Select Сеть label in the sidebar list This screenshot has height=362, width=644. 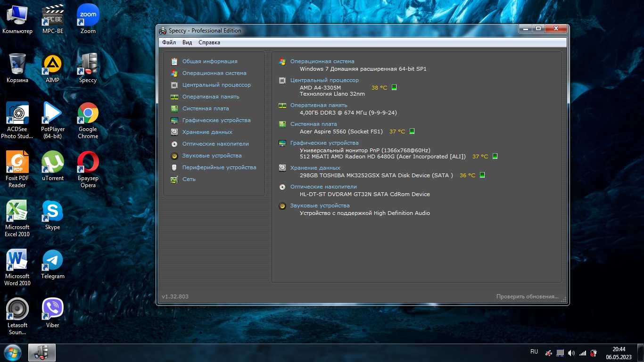(189, 179)
